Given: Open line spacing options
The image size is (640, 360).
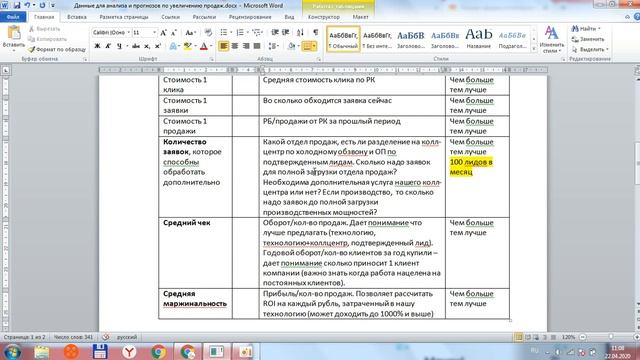Looking at the screenshot, I should pyautogui.click(x=273, y=46).
